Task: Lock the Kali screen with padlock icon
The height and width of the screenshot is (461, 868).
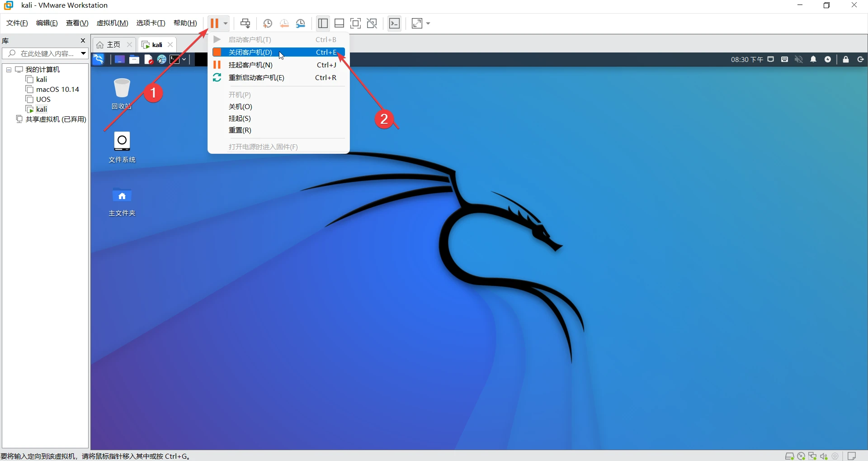Action: tap(846, 59)
